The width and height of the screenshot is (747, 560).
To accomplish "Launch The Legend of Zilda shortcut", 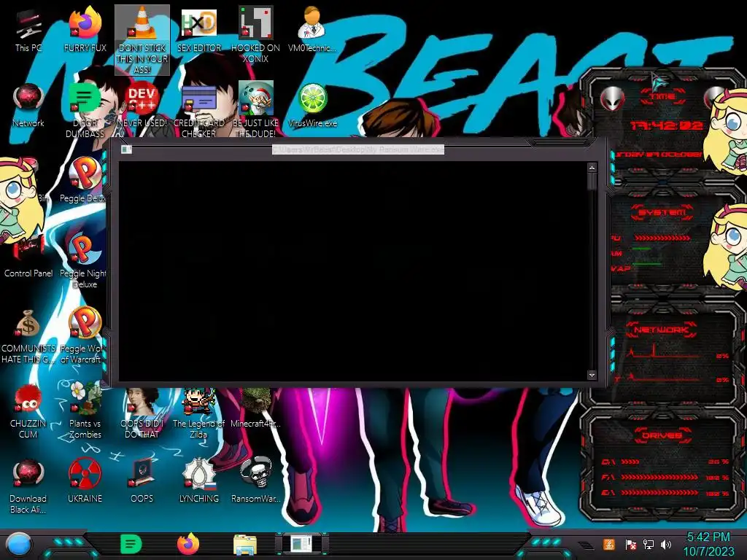I will [x=198, y=413].
